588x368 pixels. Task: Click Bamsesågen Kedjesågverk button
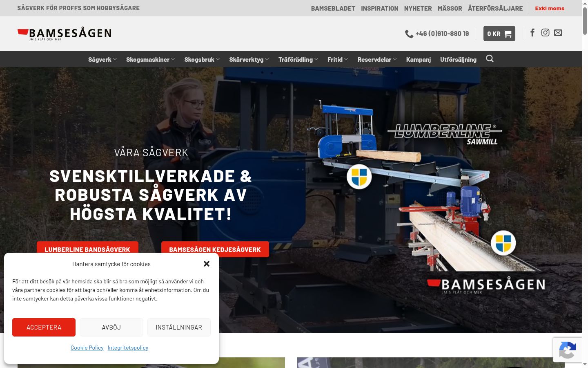[215, 249]
